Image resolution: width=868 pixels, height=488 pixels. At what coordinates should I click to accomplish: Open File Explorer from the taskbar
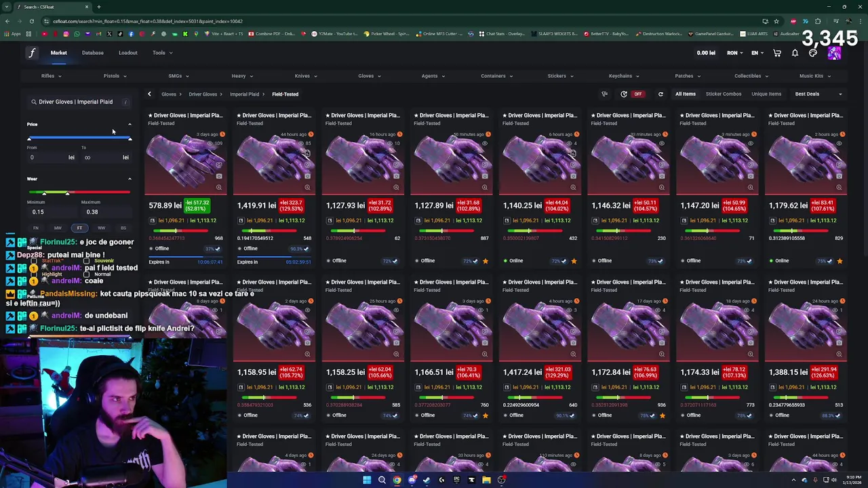486,480
